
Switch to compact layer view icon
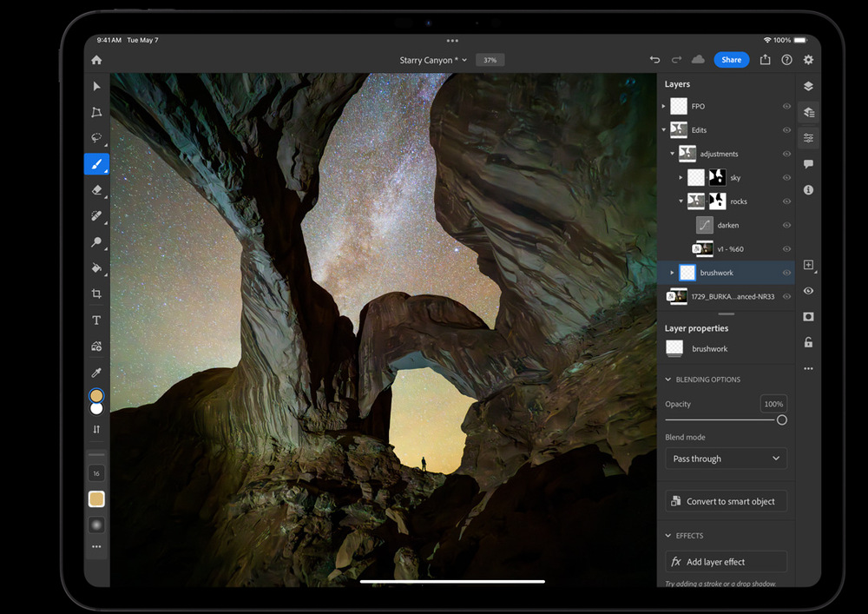pos(808,86)
